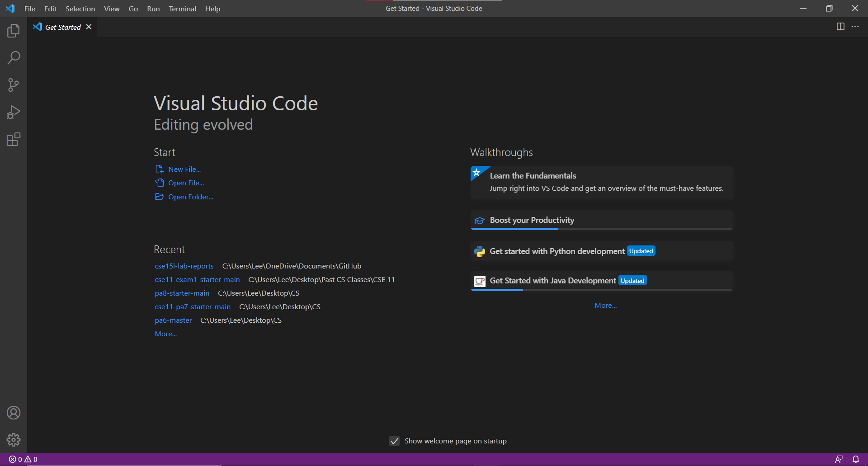This screenshot has width=868, height=466.
Task: Click the New File link
Action: [184, 169]
